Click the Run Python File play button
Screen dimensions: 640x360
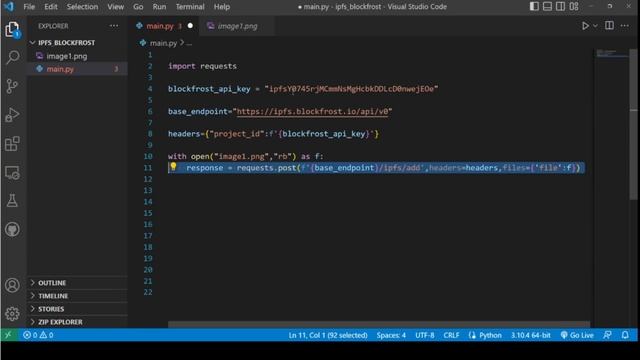tap(585, 26)
